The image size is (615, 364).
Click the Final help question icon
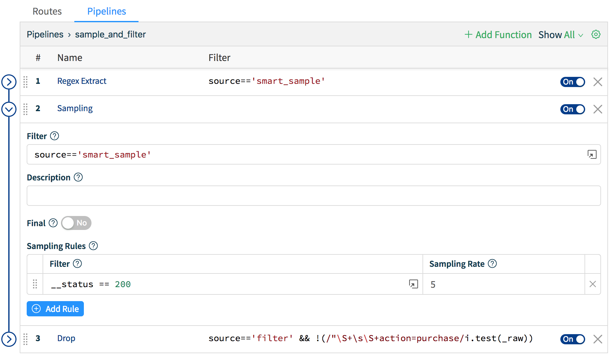(x=53, y=223)
